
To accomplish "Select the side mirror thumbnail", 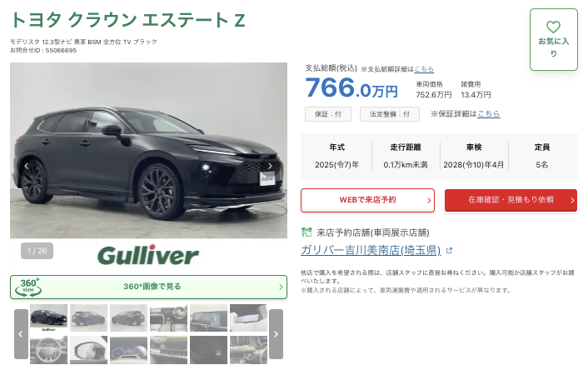I will (88, 350).
